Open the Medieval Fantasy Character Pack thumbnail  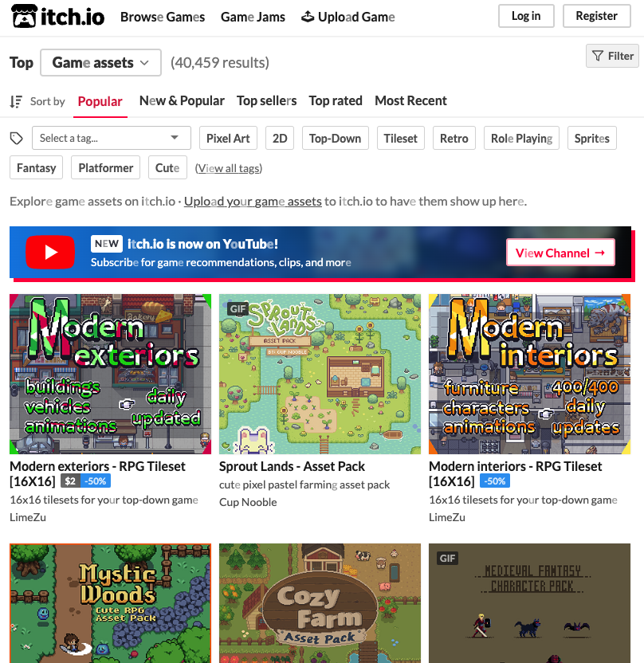pos(529,603)
